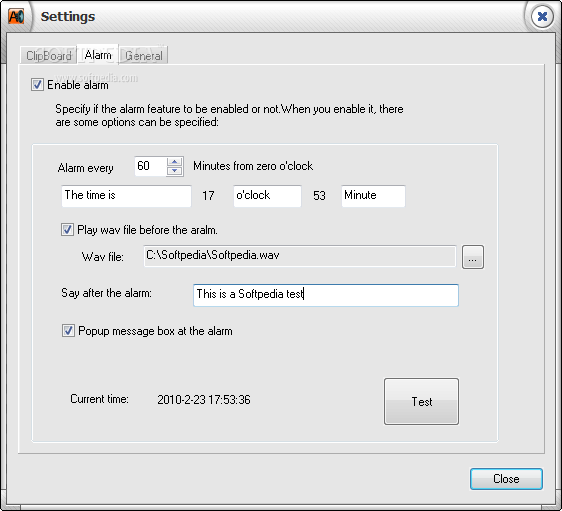This screenshot has width=562, height=511.
Task: Toggle Popup message box at the alarm
Action: click(x=68, y=330)
